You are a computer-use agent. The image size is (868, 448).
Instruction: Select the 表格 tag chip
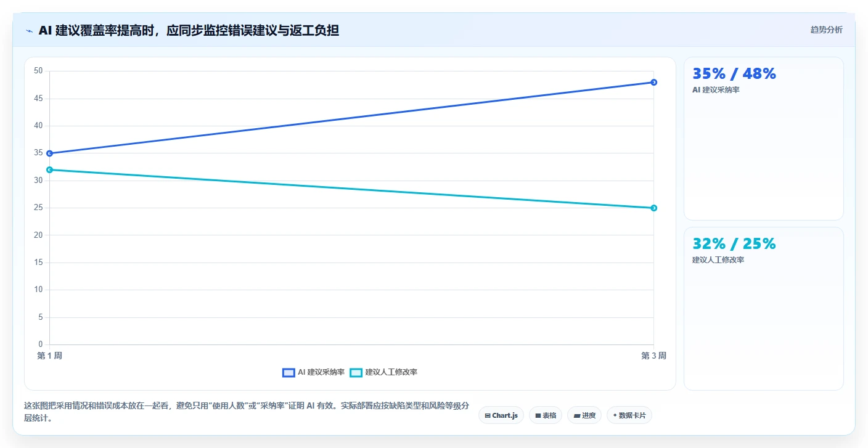[546, 415]
